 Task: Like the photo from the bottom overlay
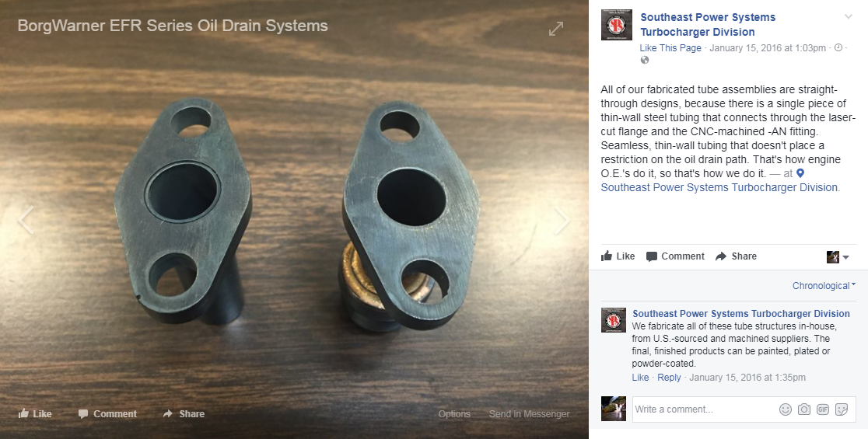click(x=35, y=413)
